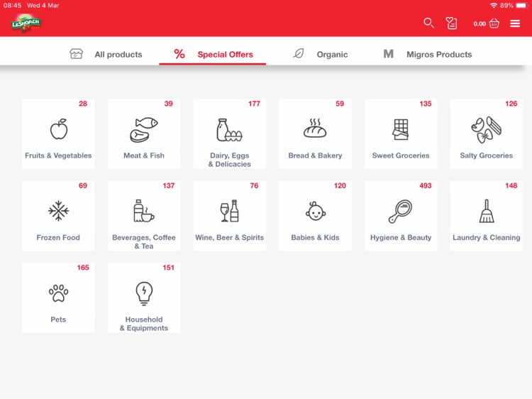532x399 pixels.
Task: Open the search magnifier icon
Action: point(428,23)
